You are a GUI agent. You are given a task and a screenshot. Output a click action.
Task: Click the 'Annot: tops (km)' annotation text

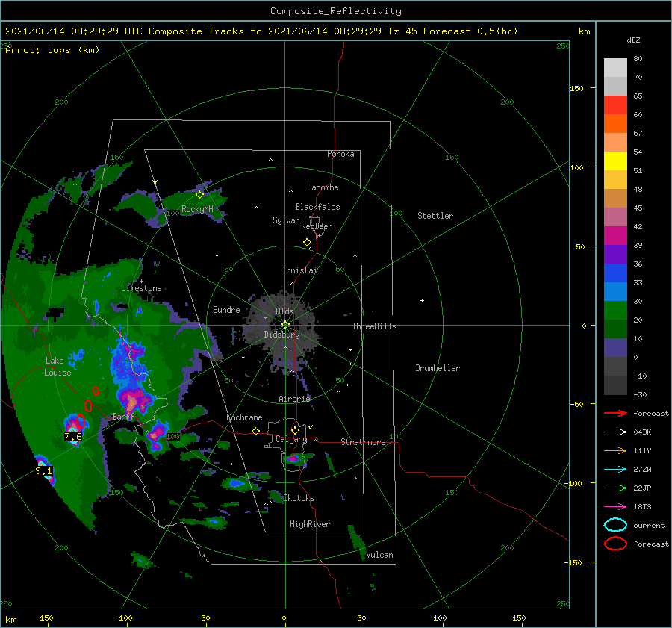click(53, 50)
